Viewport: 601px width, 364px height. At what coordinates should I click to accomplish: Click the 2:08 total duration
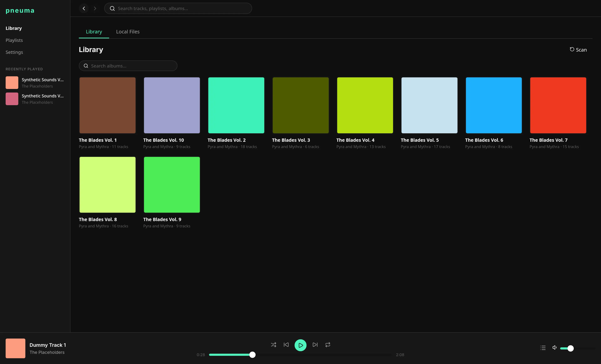[x=400, y=355]
